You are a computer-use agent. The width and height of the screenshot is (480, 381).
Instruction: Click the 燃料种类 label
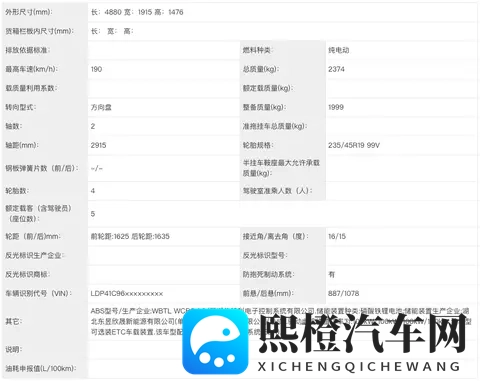pyautogui.click(x=257, y=50)
